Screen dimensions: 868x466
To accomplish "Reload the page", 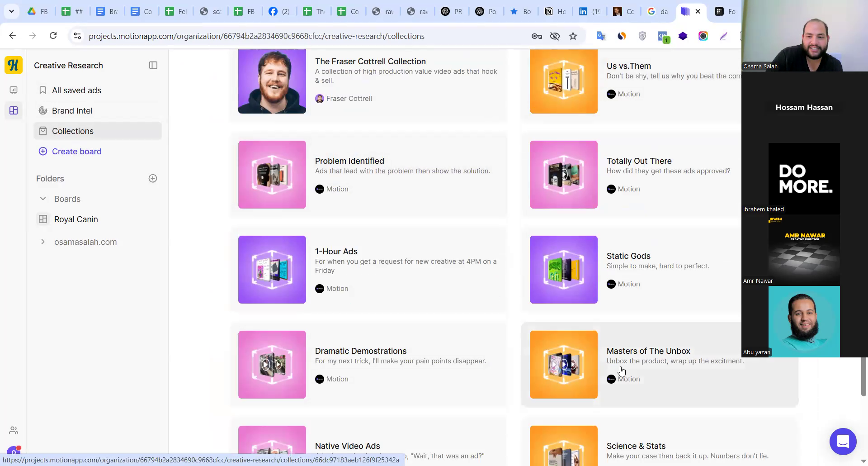I will point(53,36).
